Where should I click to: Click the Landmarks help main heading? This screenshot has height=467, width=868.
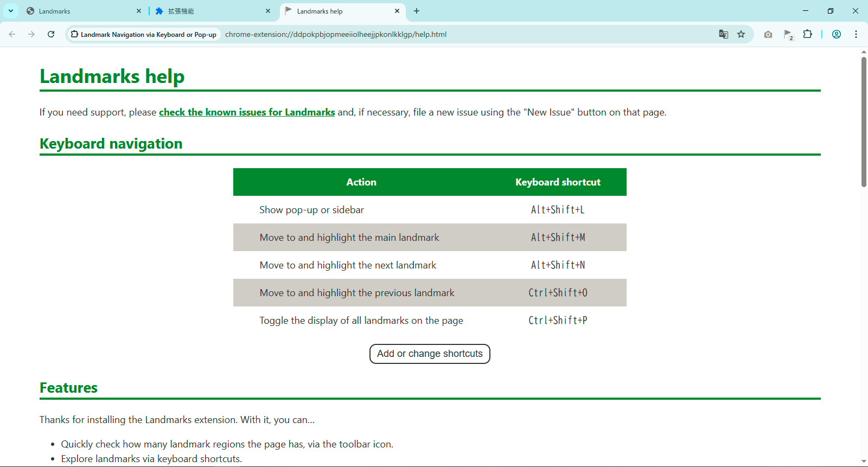pyautogui.click(x=112, y=76)
